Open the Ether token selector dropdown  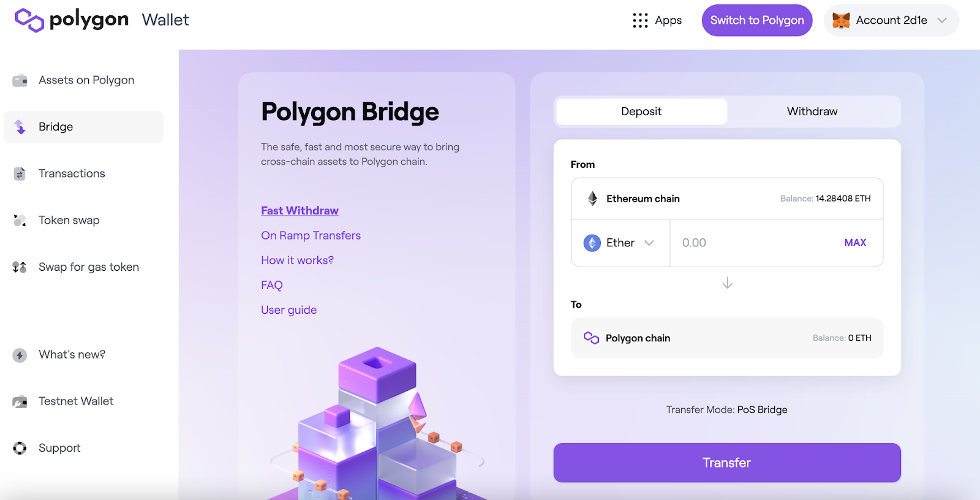pyautogui.click(x=620, y=243)
